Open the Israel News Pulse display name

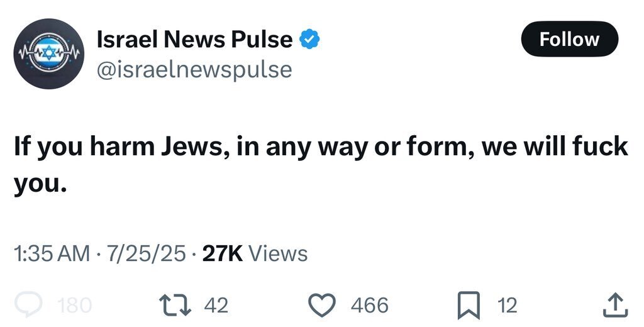[194, 40]
